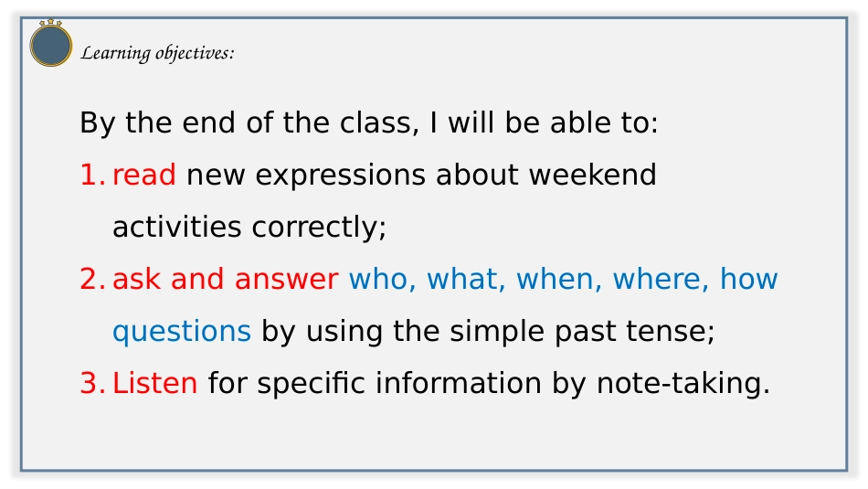Click 'for specific information by note-taking.'
This screenshot has height=489, width=868.
click(x=490, y=383)
